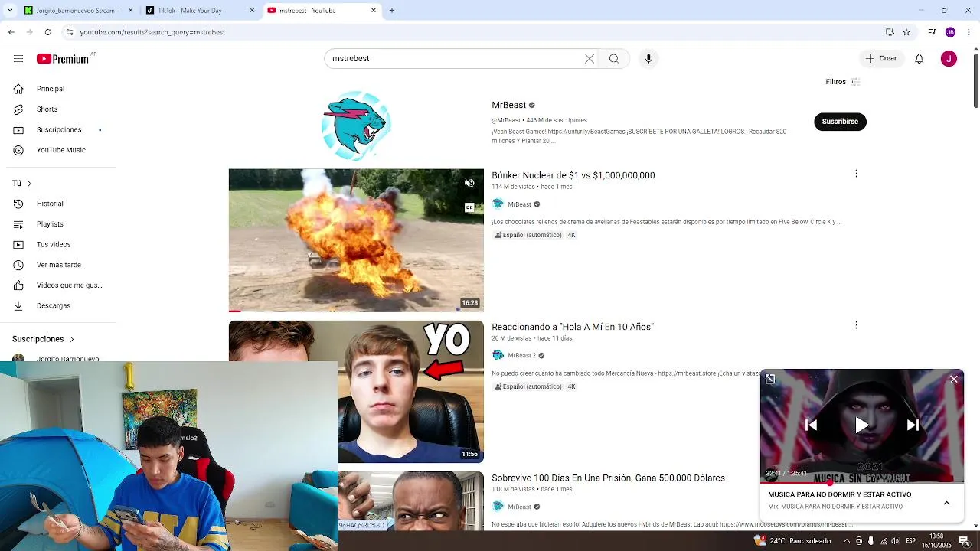Close the miniplayer
The height and width of the screenshot is (551, 980).
point(954,379)
